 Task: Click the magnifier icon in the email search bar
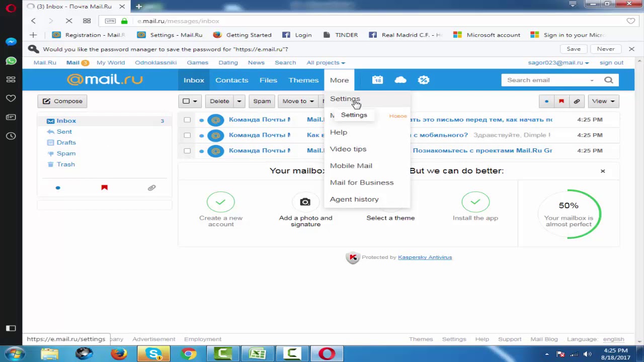tap(608, 80)
